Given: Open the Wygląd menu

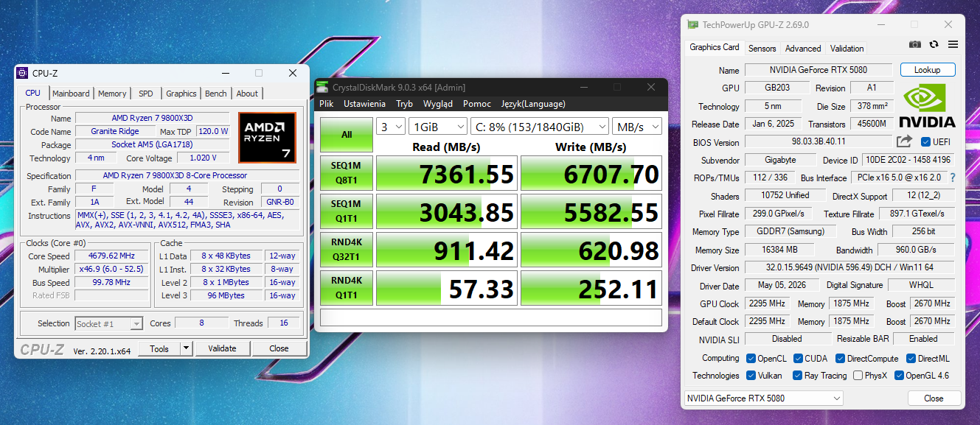Looking at the screenshot, I should tap(438, 104).
